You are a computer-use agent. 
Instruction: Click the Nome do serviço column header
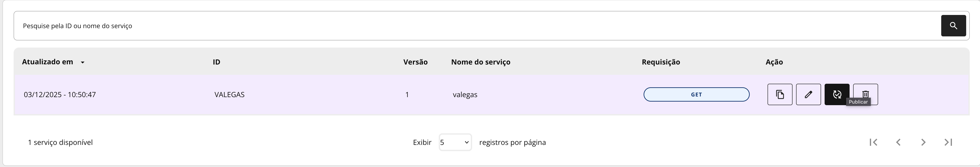pyautogui.click(x=480, y=62)
